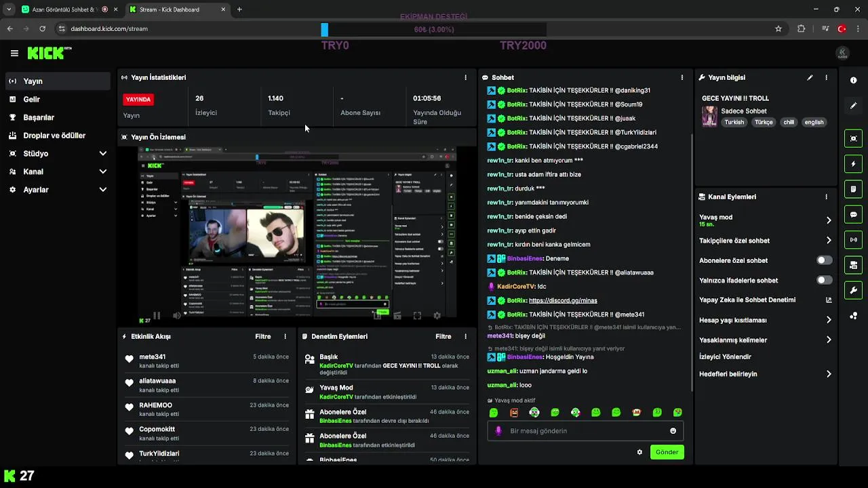Screen dimensions: 868x488
Task: Expand Hedefleri belirleyin chevron
Action: (829, 374)
